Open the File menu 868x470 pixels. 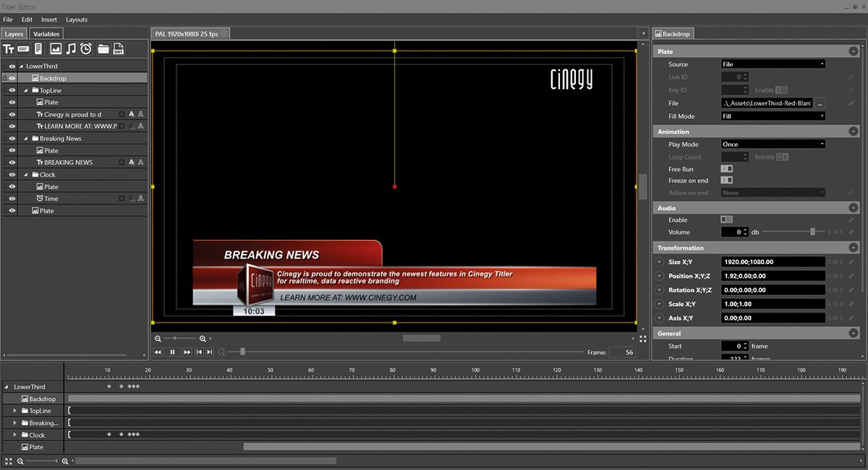coord(8,20)
